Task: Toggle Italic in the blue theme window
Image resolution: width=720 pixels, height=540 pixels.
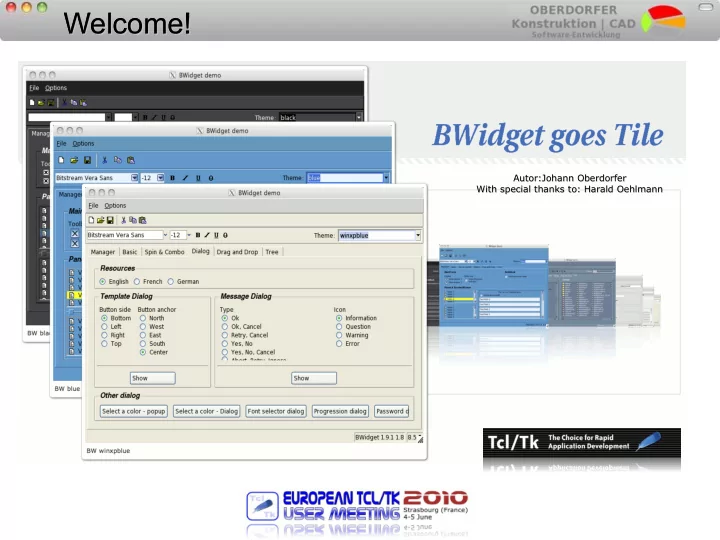Action: coord(186,178)
